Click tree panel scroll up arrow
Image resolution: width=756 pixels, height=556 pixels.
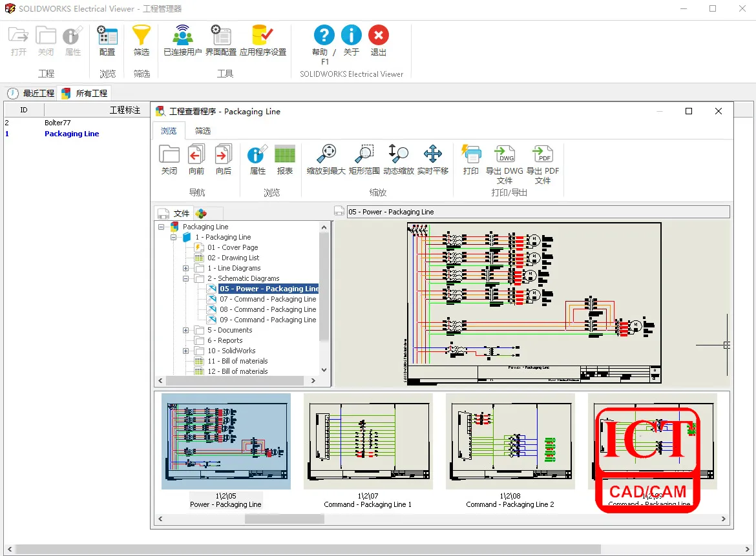(324, 227)
